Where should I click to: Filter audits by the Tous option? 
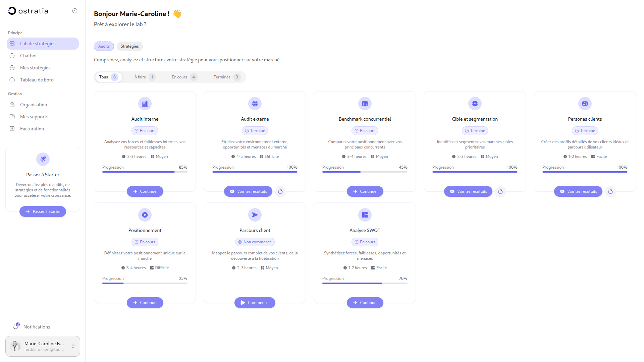coord(108,77)
